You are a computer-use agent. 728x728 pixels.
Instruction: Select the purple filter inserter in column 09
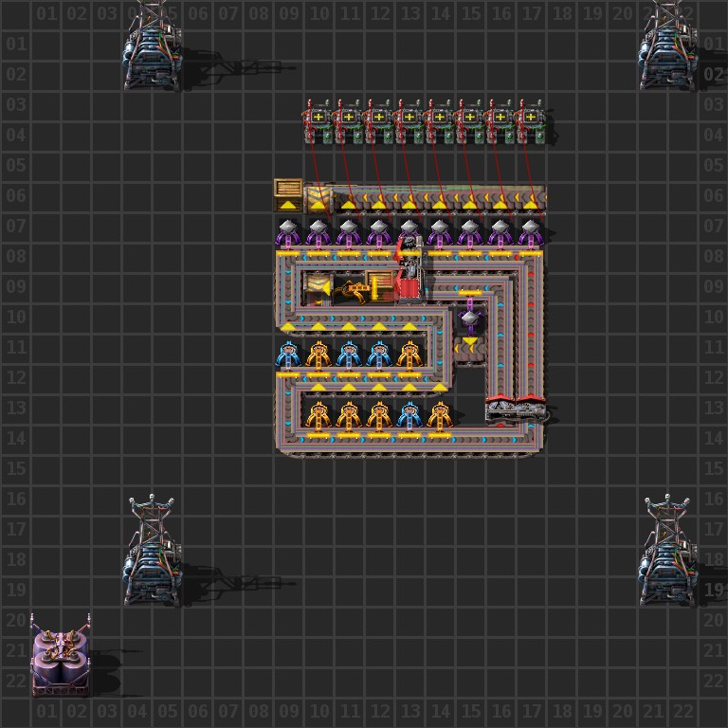coord(288,232)
